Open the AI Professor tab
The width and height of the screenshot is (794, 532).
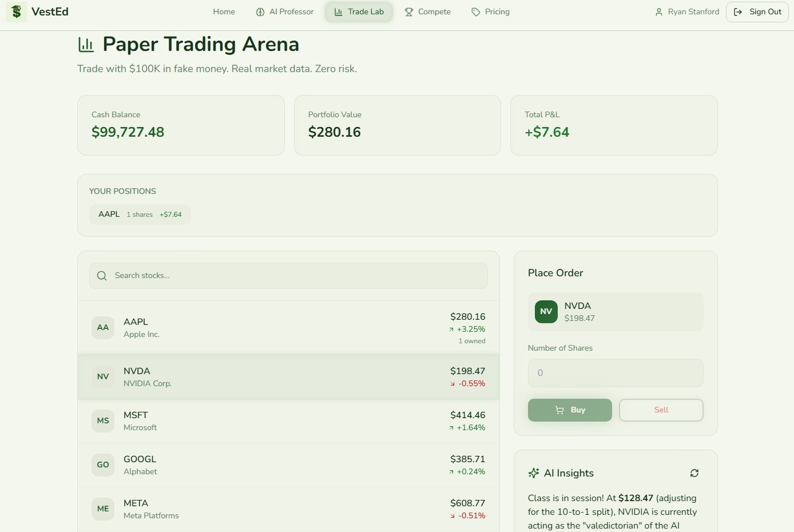[285, 12]
